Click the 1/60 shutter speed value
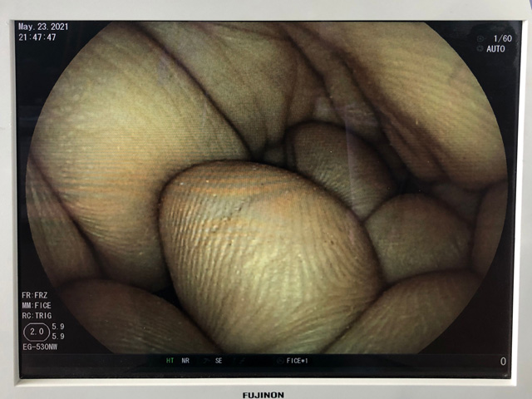 pos(503,39)
